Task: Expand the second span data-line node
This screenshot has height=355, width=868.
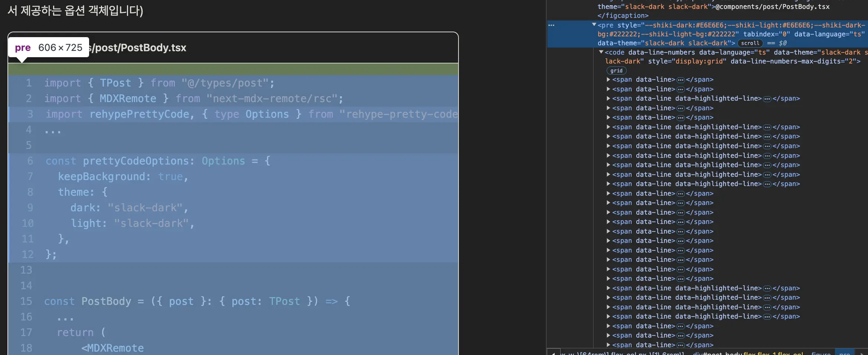Action: point(608,89)
